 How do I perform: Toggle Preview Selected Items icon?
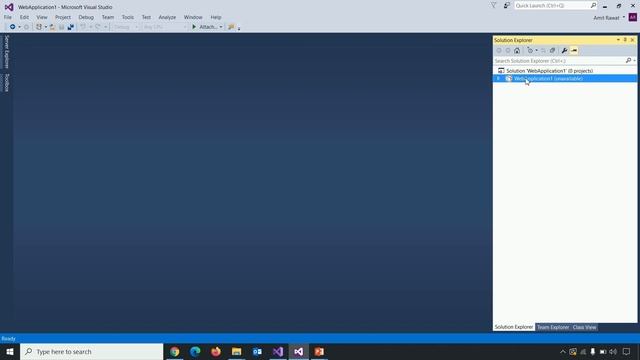click(x=574, y=51)
